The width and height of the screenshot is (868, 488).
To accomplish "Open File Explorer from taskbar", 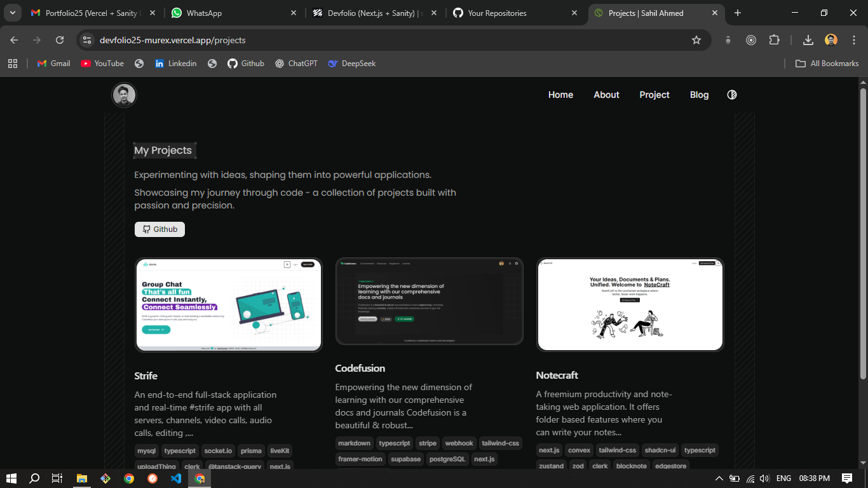I will pyautogui.click(x=81, y=478).
